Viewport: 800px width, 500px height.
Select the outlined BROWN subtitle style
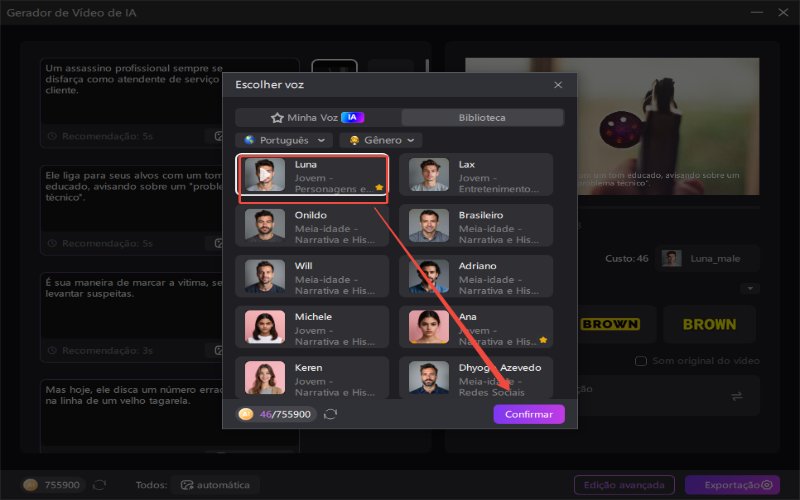(610, 324)
